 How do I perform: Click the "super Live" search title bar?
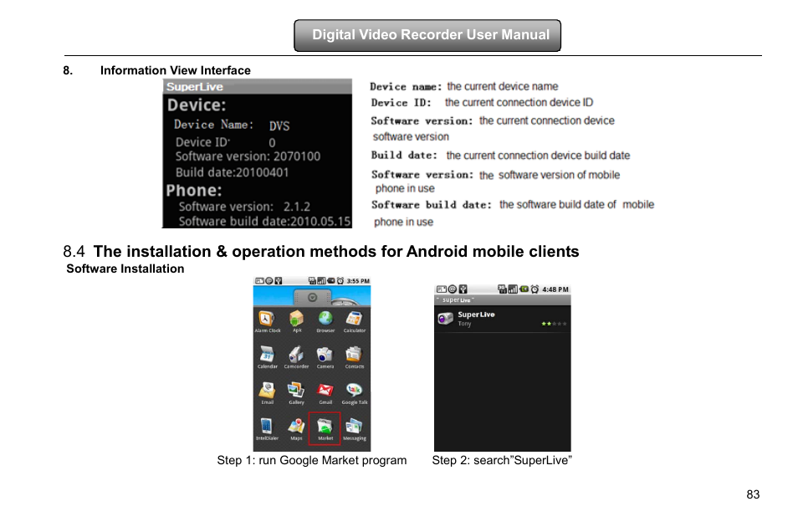click(503, 300)
